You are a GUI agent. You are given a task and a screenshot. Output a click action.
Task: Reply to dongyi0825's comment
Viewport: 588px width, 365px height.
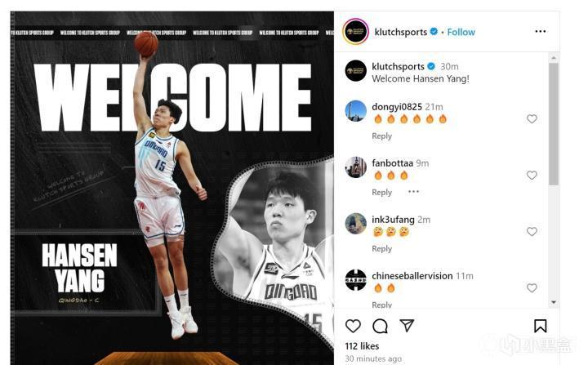tap(381, 136)
